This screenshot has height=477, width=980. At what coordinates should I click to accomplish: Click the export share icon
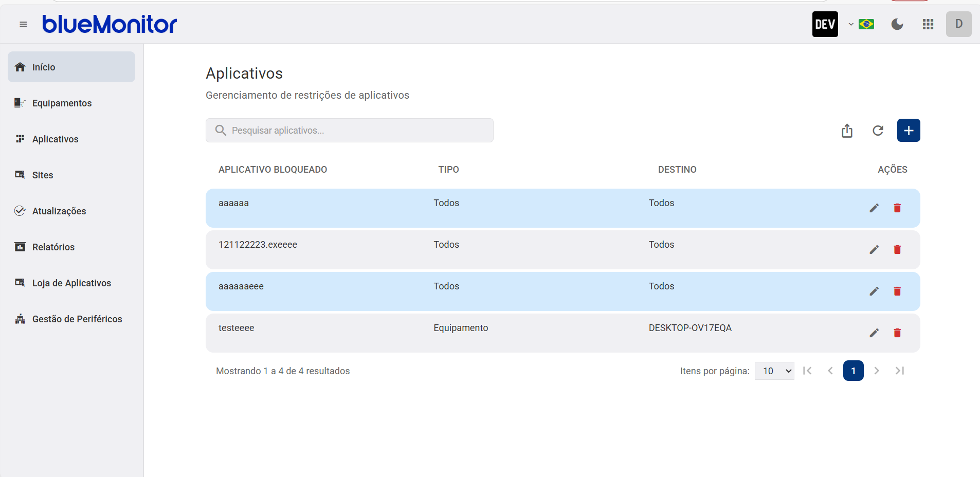click(847, 131)
